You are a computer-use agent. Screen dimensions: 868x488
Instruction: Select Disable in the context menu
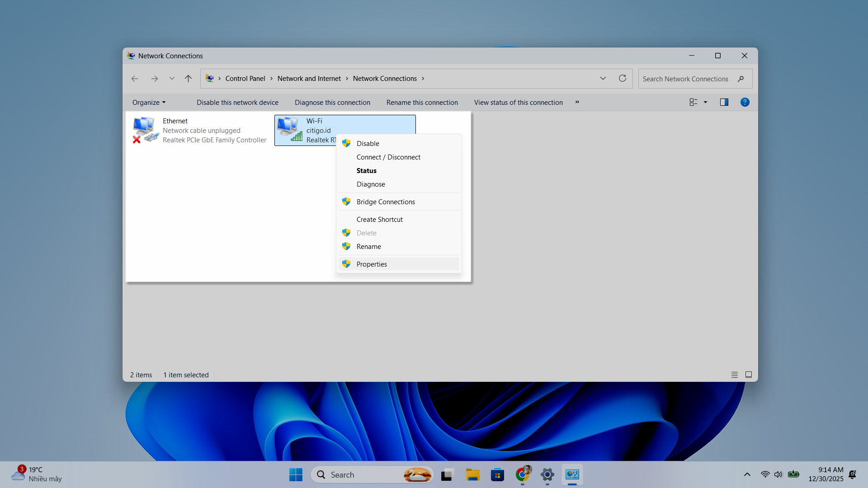pos(368,143)
